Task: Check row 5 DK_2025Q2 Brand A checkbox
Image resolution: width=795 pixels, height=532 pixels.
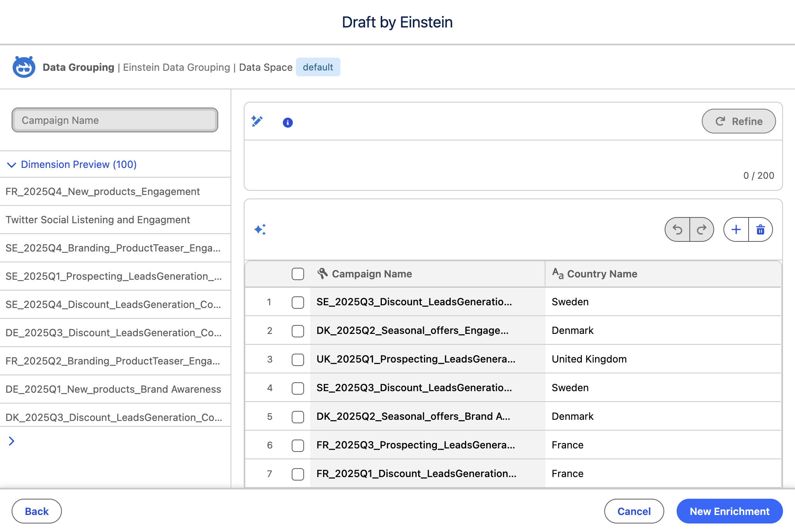Action: point(298,417)
